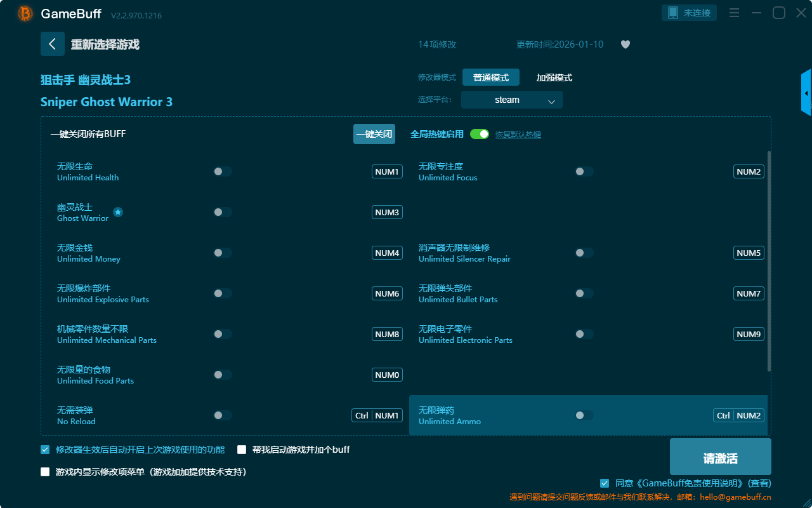Viewport: 812px width, 508px height.
Task: Click the 请激活 activate button
Action: [720, 457]
